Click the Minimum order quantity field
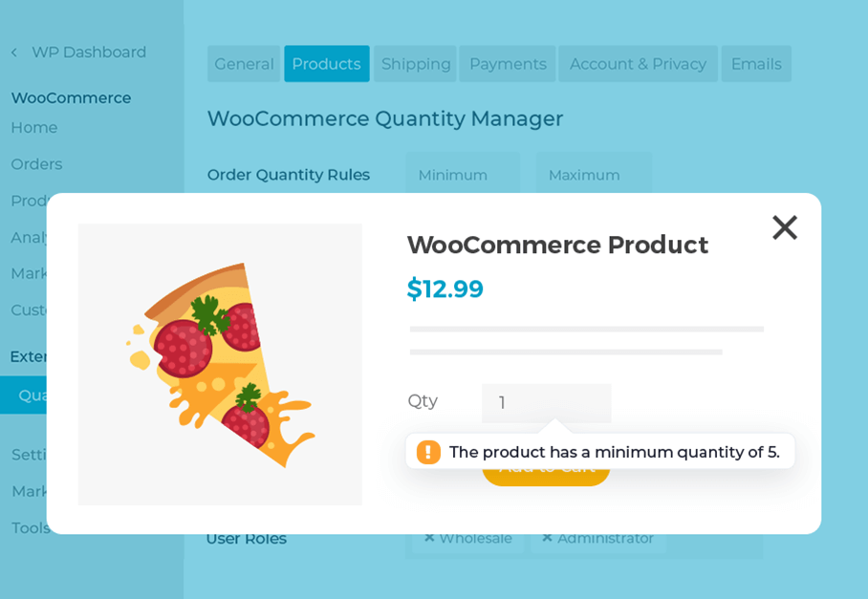The width and height of the screenshot is (868, 599). pos(462,175)
